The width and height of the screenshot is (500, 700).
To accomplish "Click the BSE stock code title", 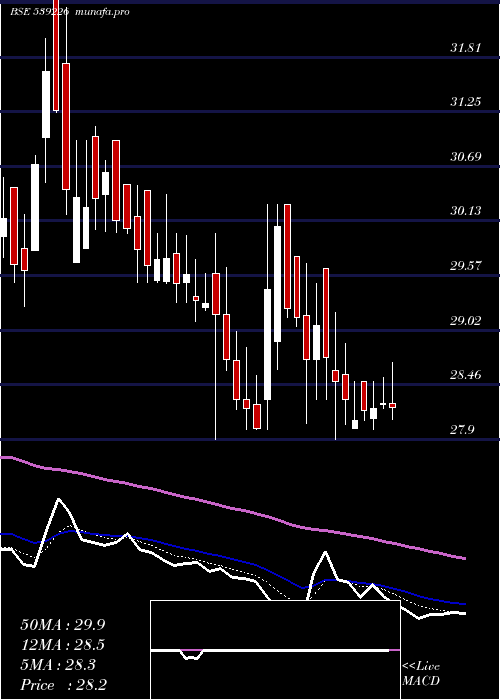I will coord(39,12).
